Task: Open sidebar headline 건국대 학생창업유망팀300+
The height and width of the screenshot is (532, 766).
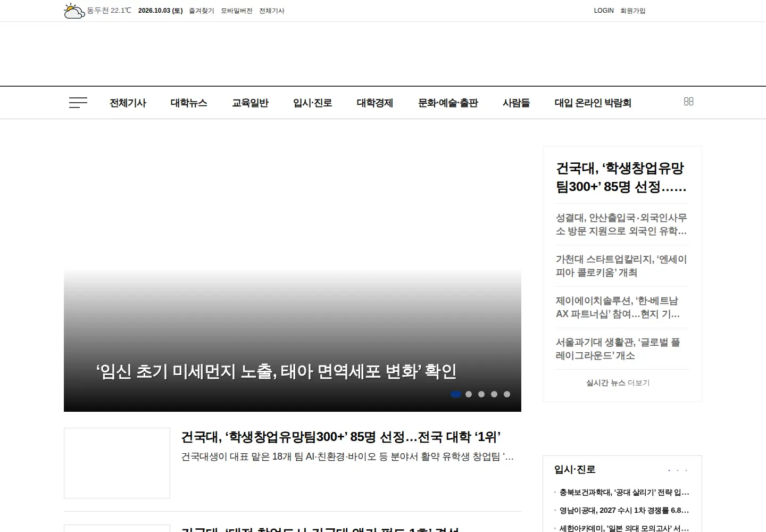Action: pyautogui.click(x=621, y=177)
